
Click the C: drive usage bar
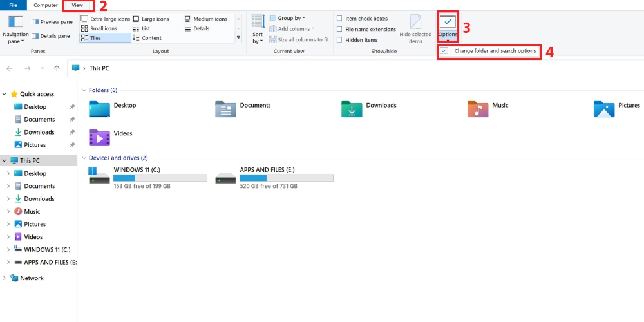[x=160, y=178]
